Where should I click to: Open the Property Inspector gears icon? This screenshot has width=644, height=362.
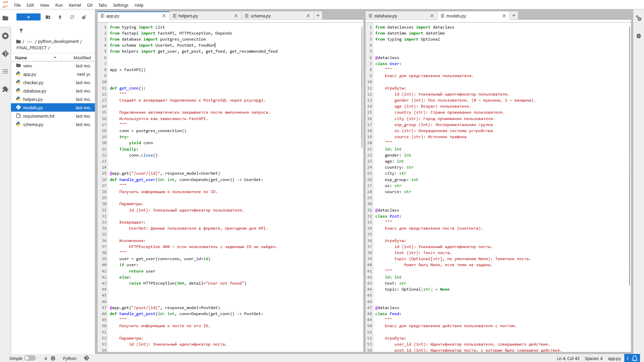pos(639,18)
